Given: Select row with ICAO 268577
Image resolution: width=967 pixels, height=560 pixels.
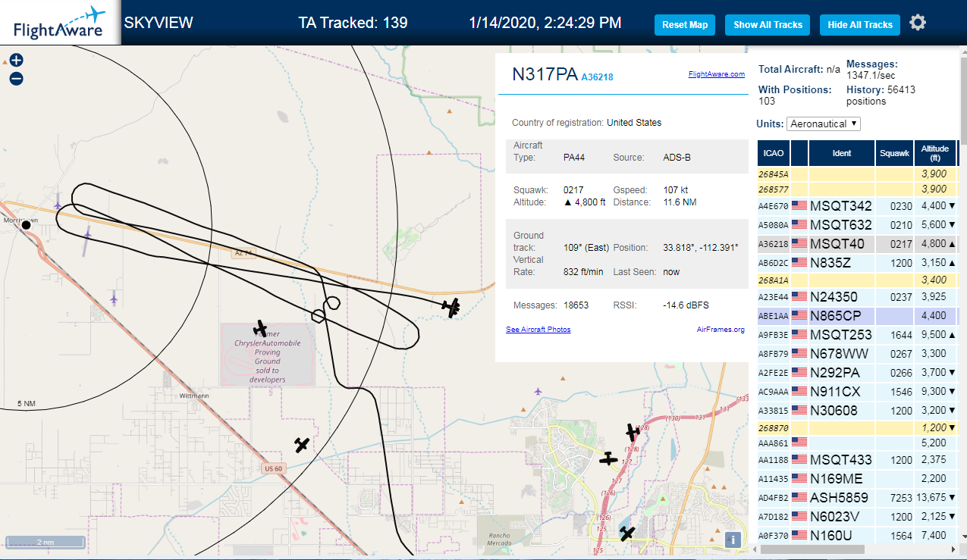Looking at the screenshot, I should (x=857, y=189).
